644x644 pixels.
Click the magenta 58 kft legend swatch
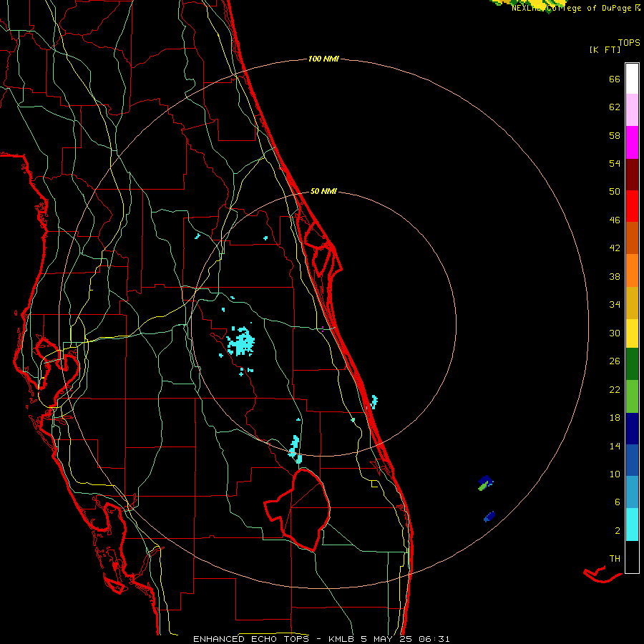632,142
